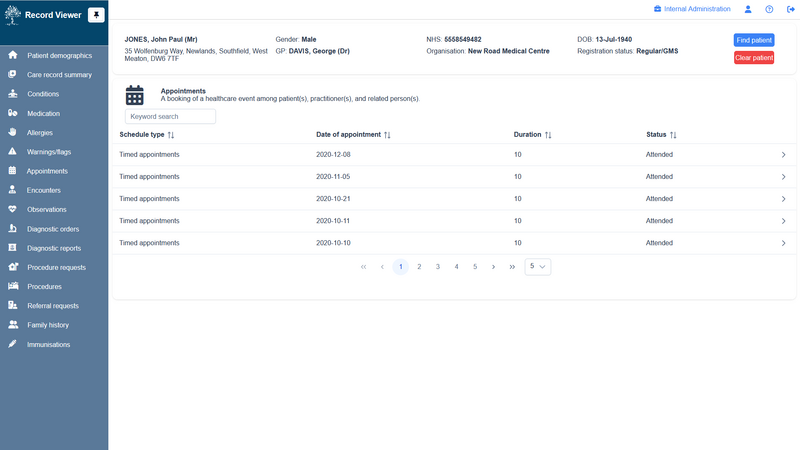Open Medication menu label
Screen dimensions: 800x450
43,113
